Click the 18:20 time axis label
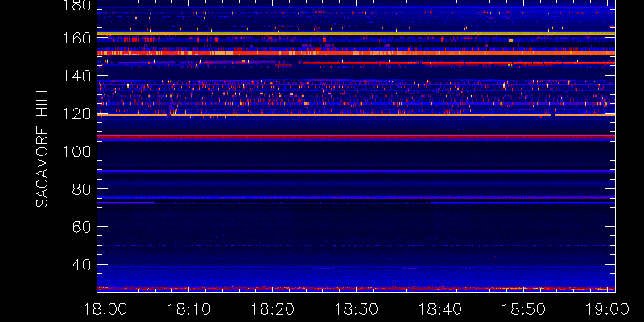 pyautogui.click(x=273, y=309)
